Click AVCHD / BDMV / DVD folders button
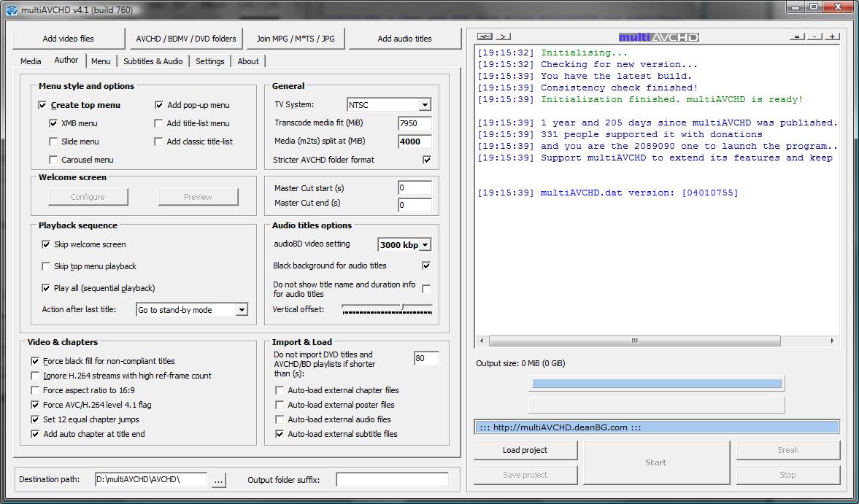 pos(186,39)
